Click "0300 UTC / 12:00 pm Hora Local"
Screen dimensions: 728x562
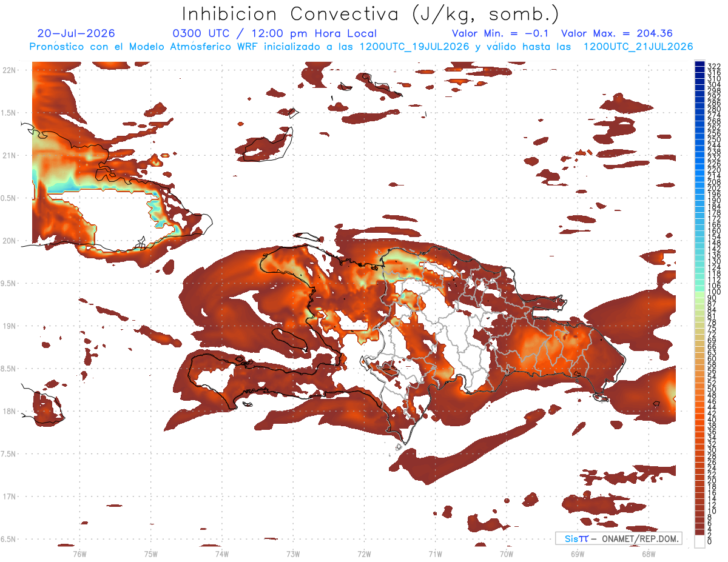coord(274,33)
